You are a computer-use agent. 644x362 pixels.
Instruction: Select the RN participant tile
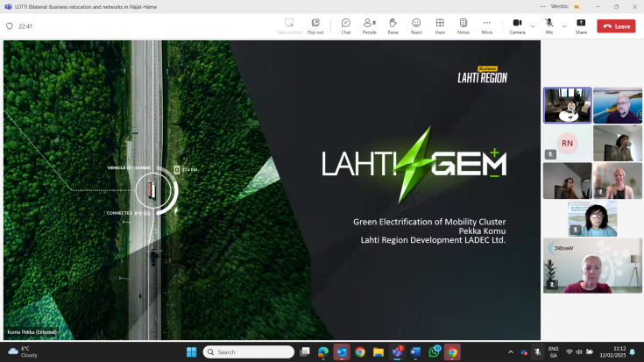pos(568,143)
